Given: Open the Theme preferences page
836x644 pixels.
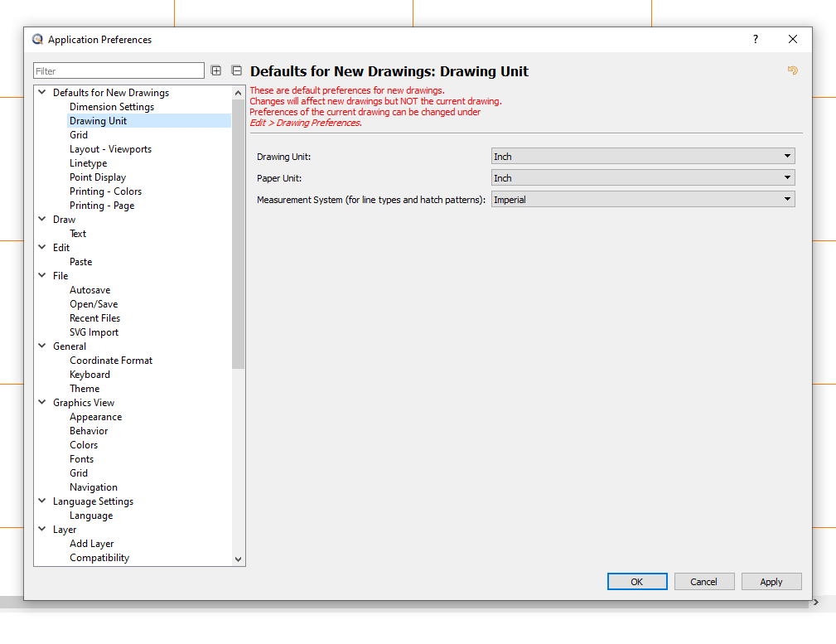Looking at the screenshot, I should point(85,389).
